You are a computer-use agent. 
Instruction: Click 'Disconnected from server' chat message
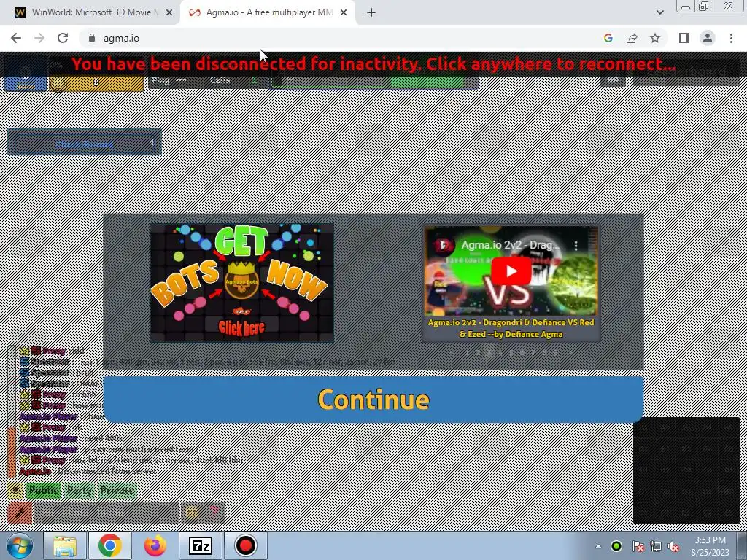click(107, 471)
